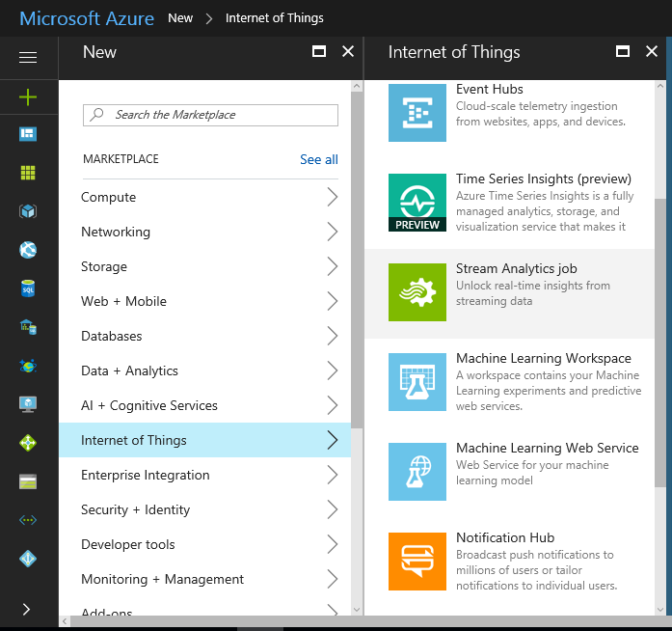Click New blade vertical scrollbar thumb
The width and height of the screenshot is (672, 631).
[x=357, y=260]
